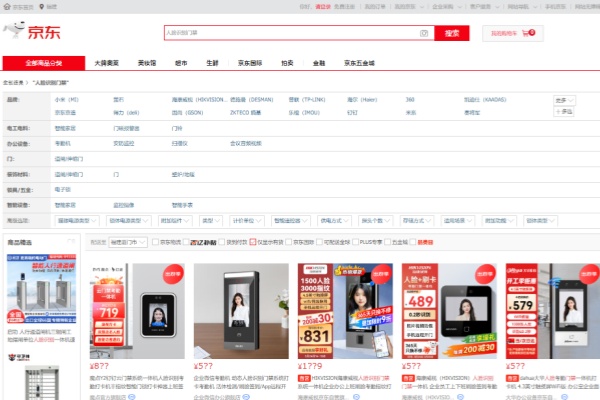
Task: Uncheck the 仅显示有货 checkbox
Action: [x=253, y=242]
